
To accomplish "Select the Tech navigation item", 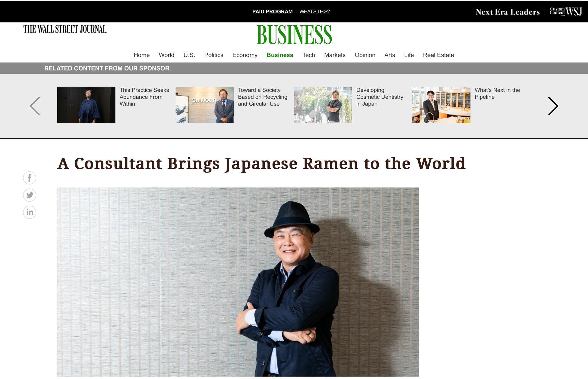I will [x=308, y=55].
